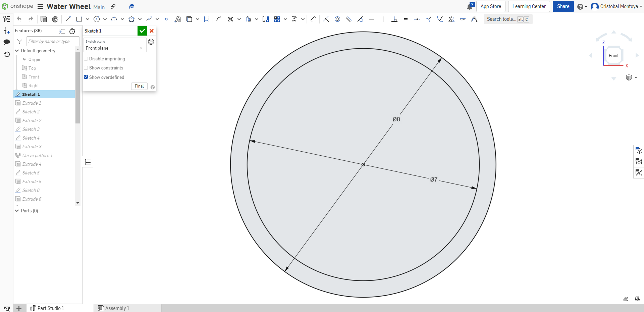
Task: Collapse the Default geometry tree section
Action: (x=16, y=51)
